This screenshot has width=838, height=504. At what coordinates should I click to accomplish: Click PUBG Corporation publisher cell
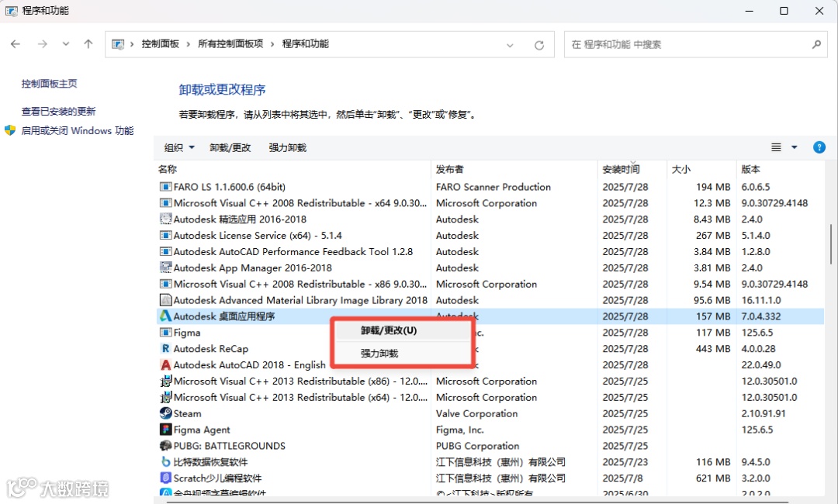[477, 446]
